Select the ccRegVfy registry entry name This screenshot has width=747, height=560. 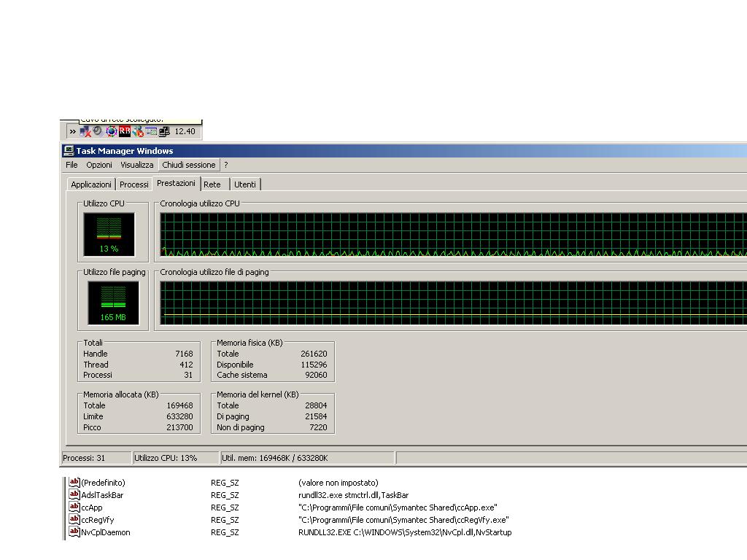click(97, 520)
